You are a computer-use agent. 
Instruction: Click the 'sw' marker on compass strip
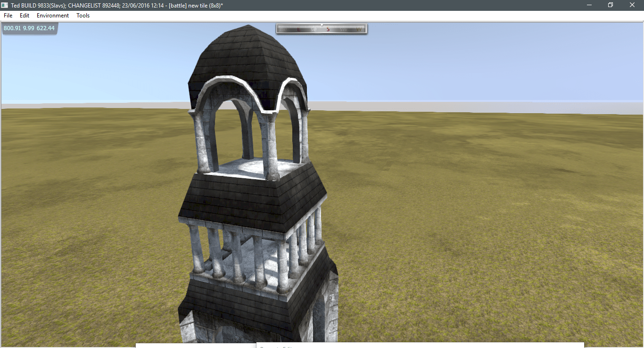(344, 29)
